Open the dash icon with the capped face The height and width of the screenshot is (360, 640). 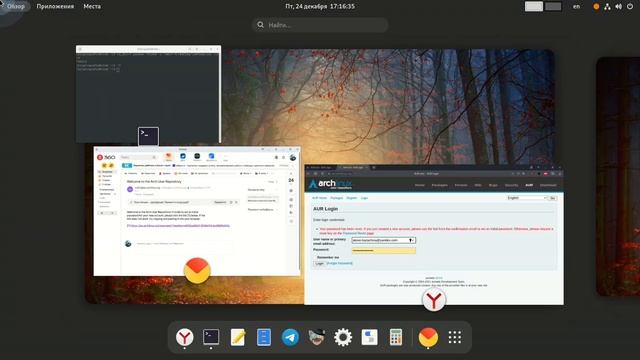pos(316,337)
